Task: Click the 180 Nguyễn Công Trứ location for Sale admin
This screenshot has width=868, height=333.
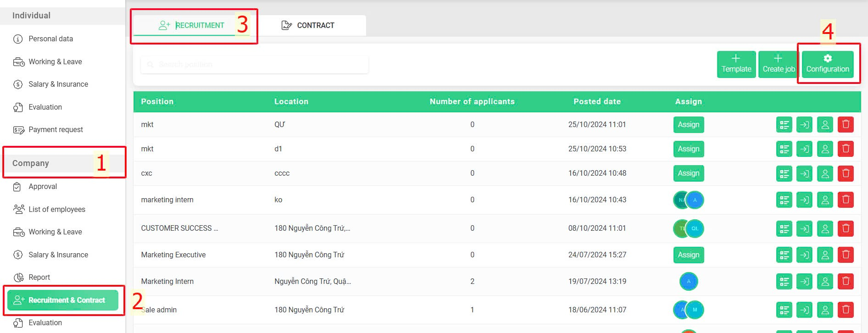Action: coord(309,310)
